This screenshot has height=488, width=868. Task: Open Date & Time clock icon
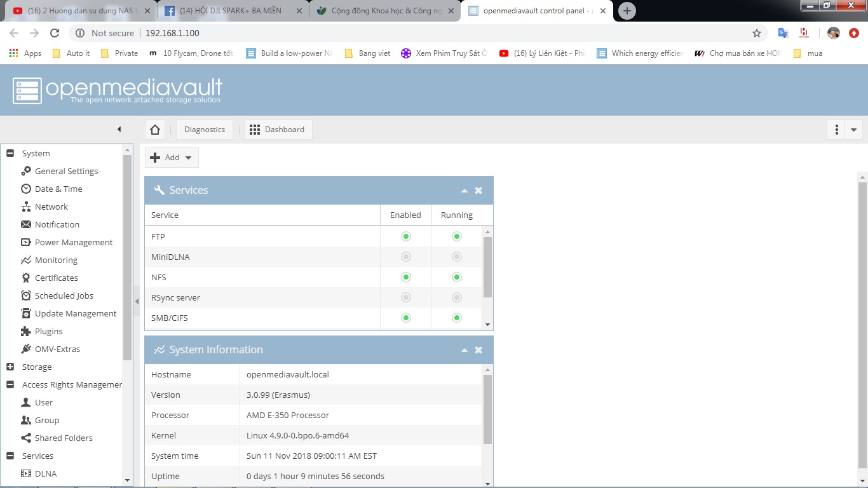point(26,189)
